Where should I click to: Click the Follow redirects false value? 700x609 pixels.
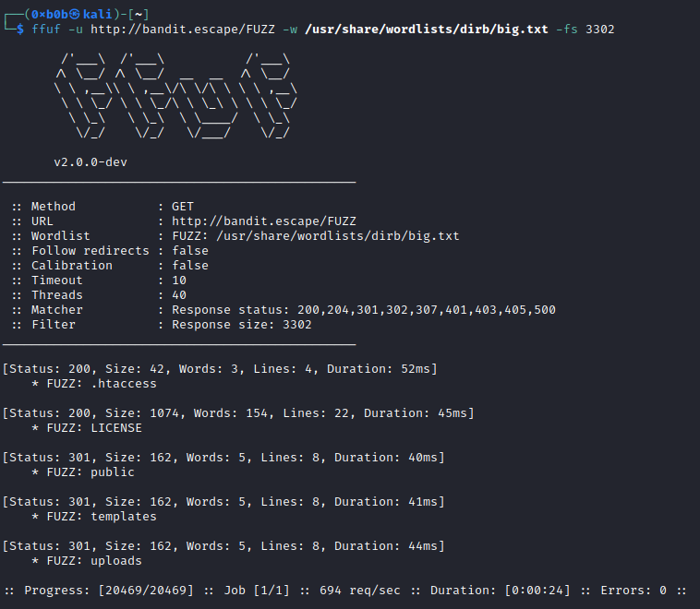click(x=190, y=251)
